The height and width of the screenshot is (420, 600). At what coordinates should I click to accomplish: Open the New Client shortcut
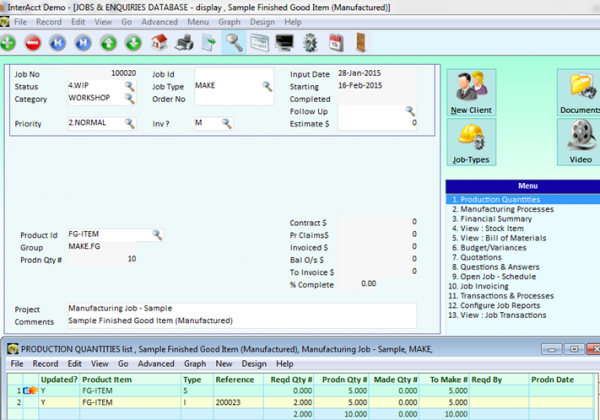[471, 93]
